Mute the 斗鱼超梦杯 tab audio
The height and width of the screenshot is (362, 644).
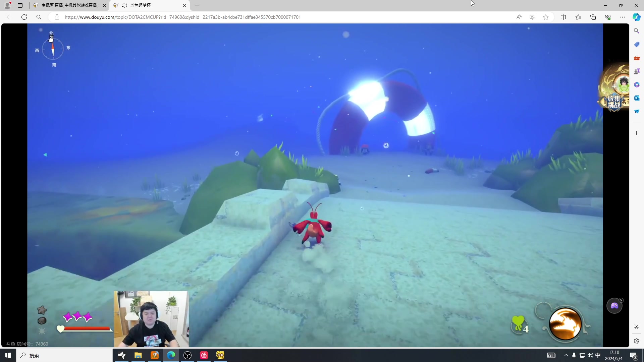click(124, 5)
